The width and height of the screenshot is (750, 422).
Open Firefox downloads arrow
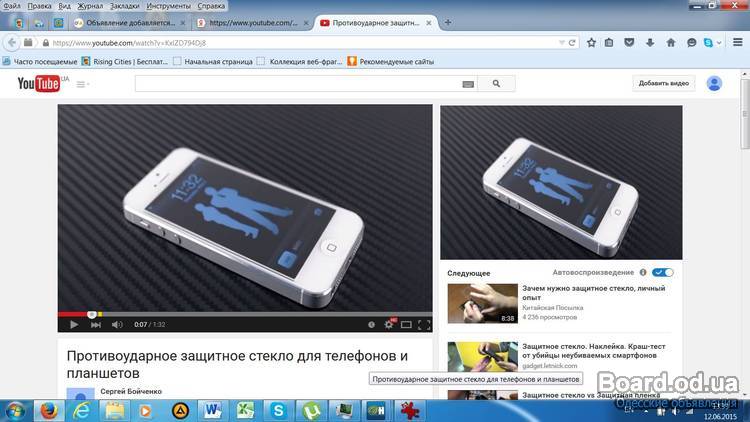(x=650, y=43)
